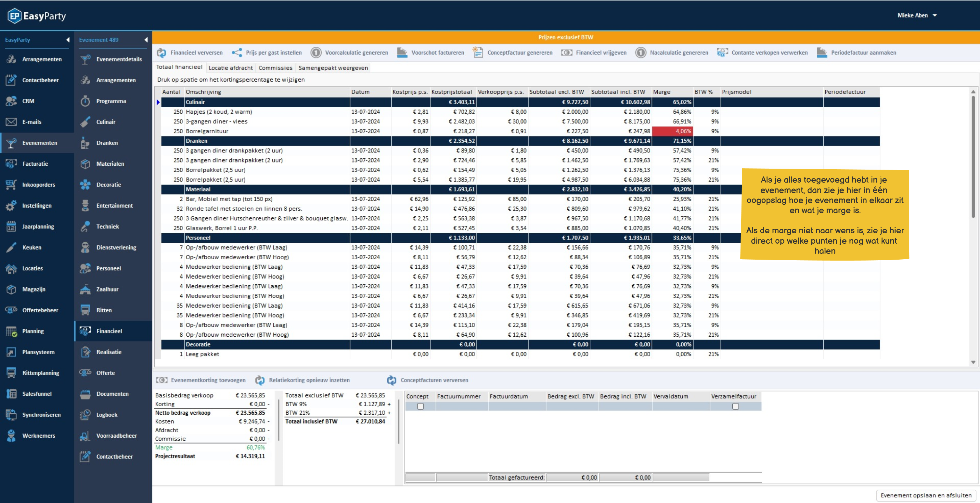The height and width of the screenshot is (503, 980).
Task: Sort by the Marge column header
Action: tap(672, 92)
